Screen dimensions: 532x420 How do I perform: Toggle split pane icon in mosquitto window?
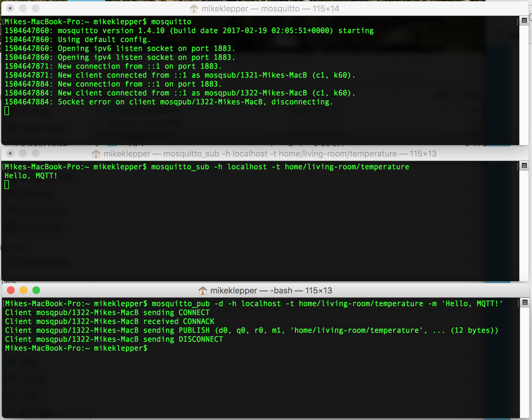524,21
